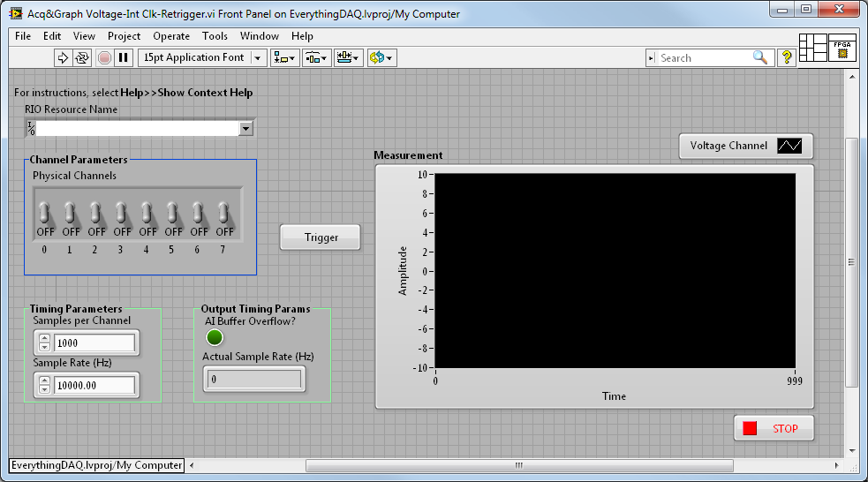868x482 pixels.
Task: Click the horizontal scrollbar thumb
Action: tap(519, 465)
